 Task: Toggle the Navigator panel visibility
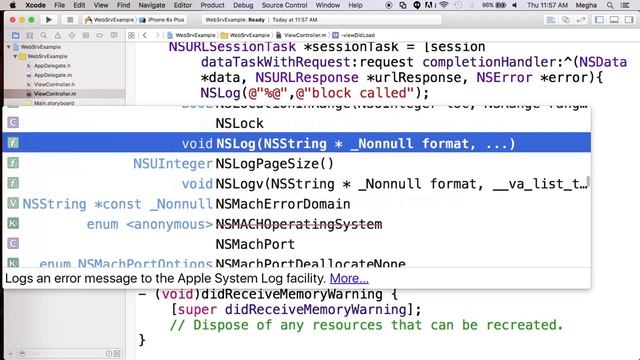pos(599,20)
